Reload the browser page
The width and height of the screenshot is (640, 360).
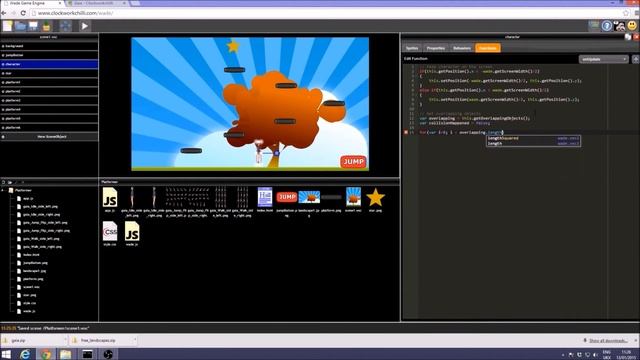23,13
